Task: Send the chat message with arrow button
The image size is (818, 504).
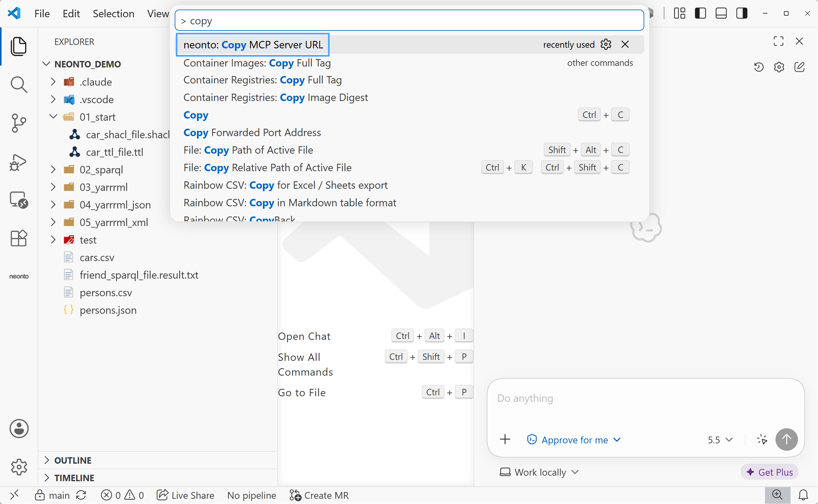Action: [x=786, y=439]
